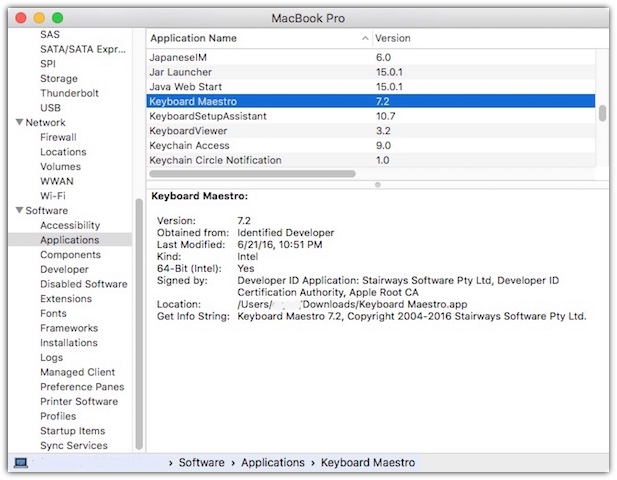Open Installations in sidebar
617x480 pixels.
click(x=68, y=343)
